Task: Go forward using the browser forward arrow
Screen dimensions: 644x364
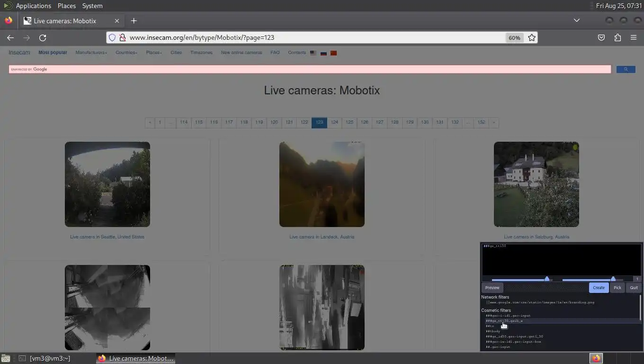Action: 27,37
